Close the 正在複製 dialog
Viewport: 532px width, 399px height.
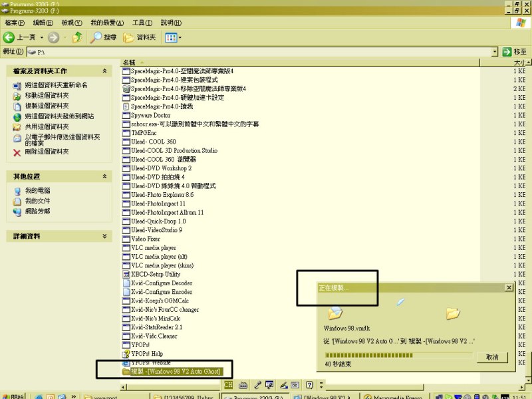(x=509, y=288)
